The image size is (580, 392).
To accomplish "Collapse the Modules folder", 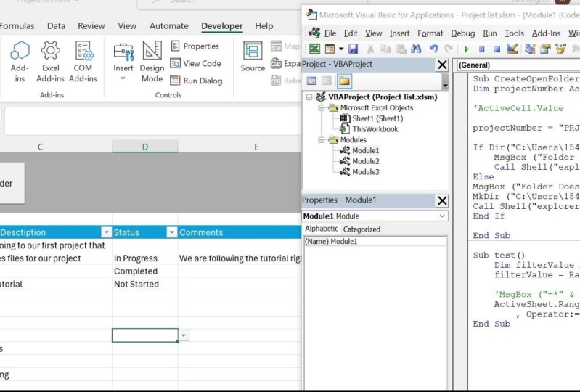I will pos(321,140).
